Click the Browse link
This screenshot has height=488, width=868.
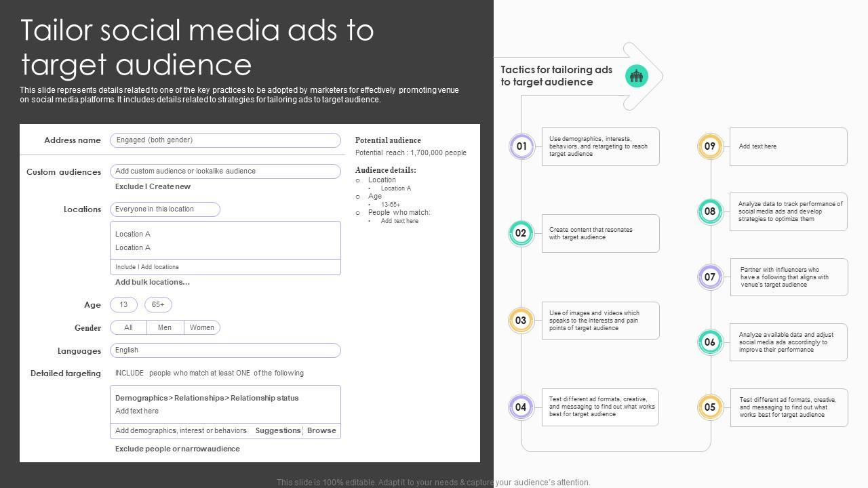(x=321, y=430)
